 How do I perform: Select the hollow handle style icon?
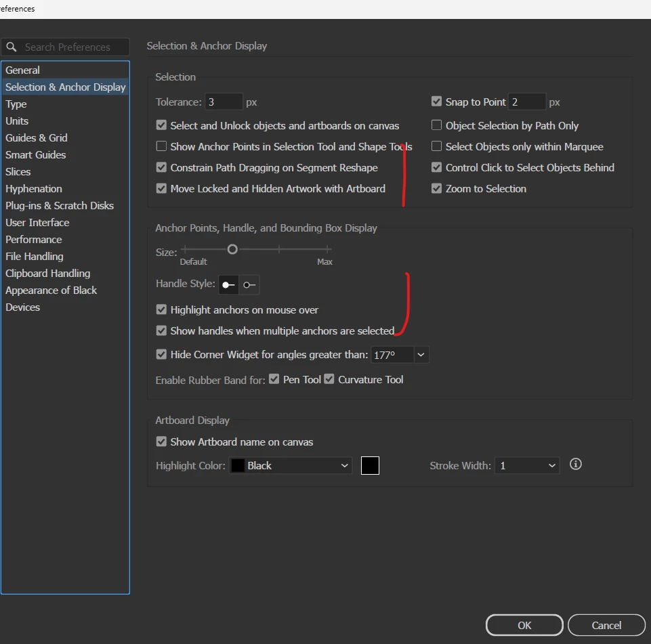point(249,284)
